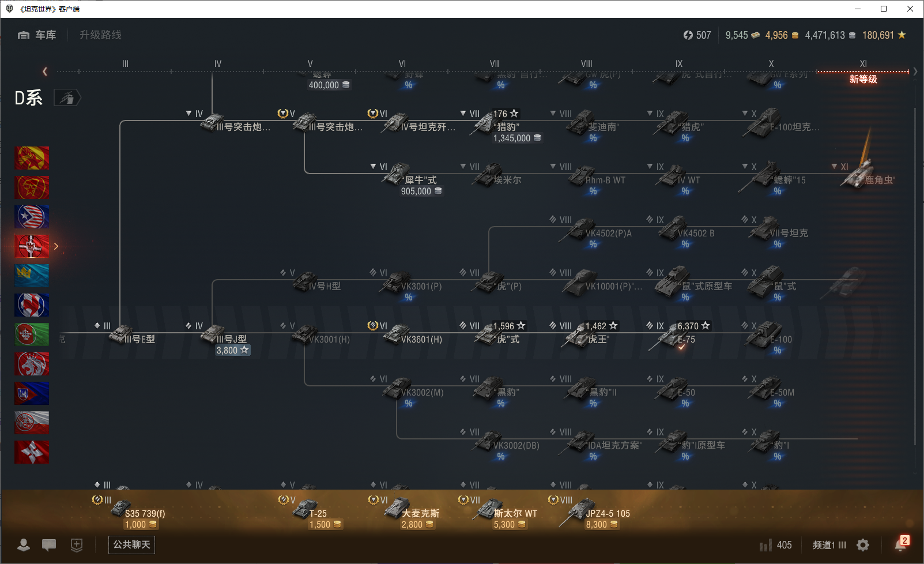This screenshot has width=924, height=564.
Task: Open the bonds balance 9,545
Action: pyautogui.click(x=742, y=35)
